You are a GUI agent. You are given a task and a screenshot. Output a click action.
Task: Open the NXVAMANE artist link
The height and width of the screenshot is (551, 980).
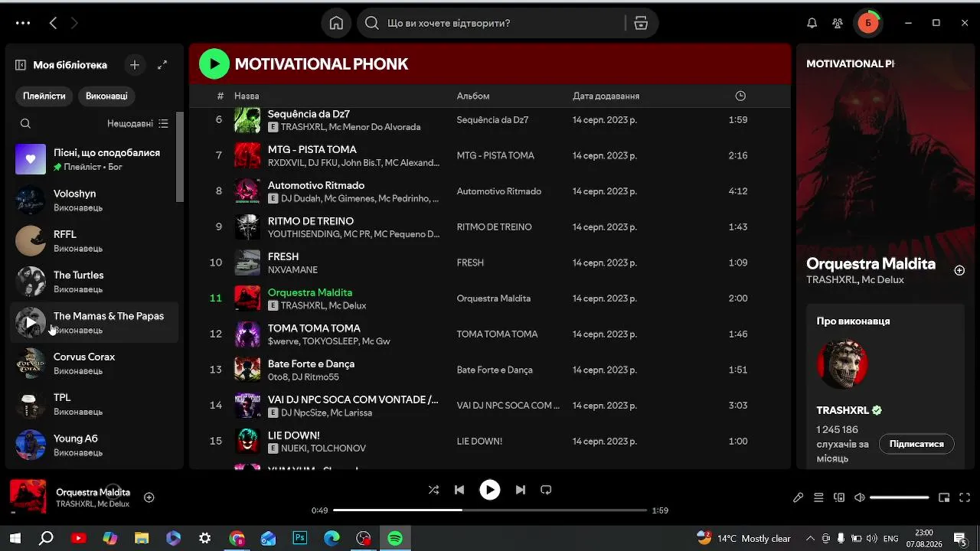[x=292, y=269]
